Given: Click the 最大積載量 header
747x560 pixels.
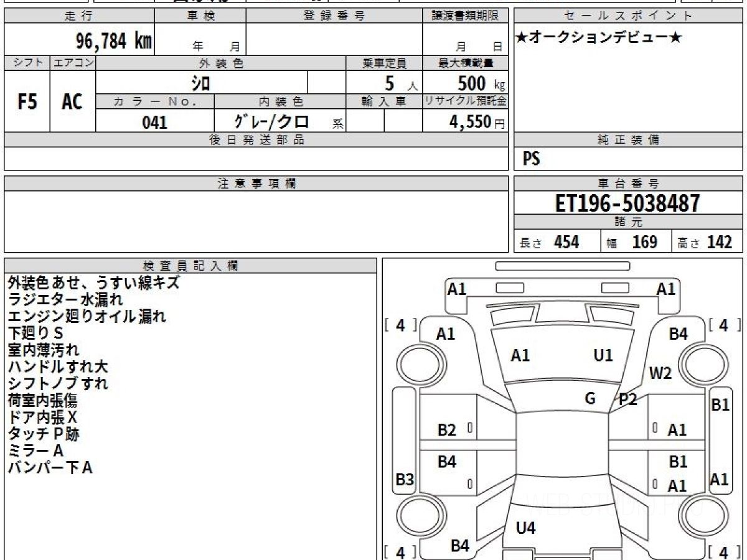Looking at the screenshot, I should pos(465,63).
